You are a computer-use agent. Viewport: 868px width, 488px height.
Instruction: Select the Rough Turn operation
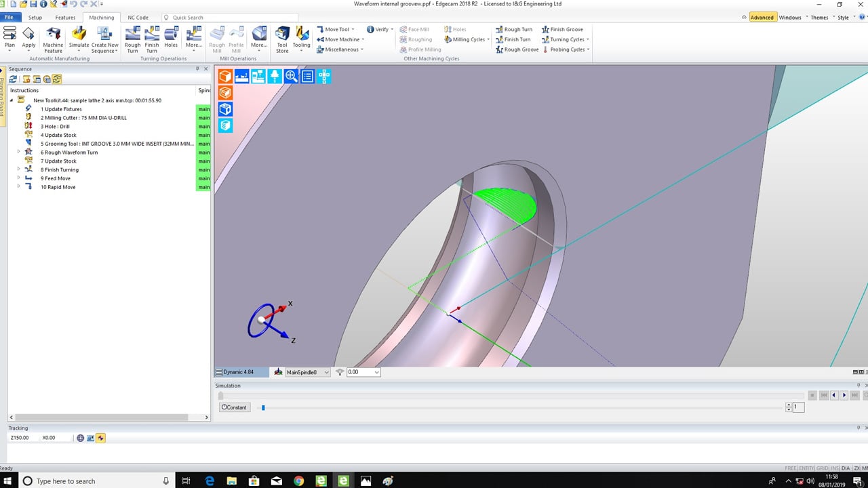pos(132,39)
